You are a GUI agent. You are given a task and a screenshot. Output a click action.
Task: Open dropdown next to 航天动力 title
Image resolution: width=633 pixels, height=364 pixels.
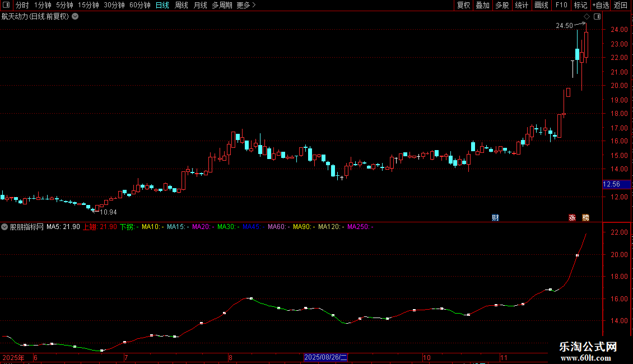pyautogui.click(x=75, y=17)
